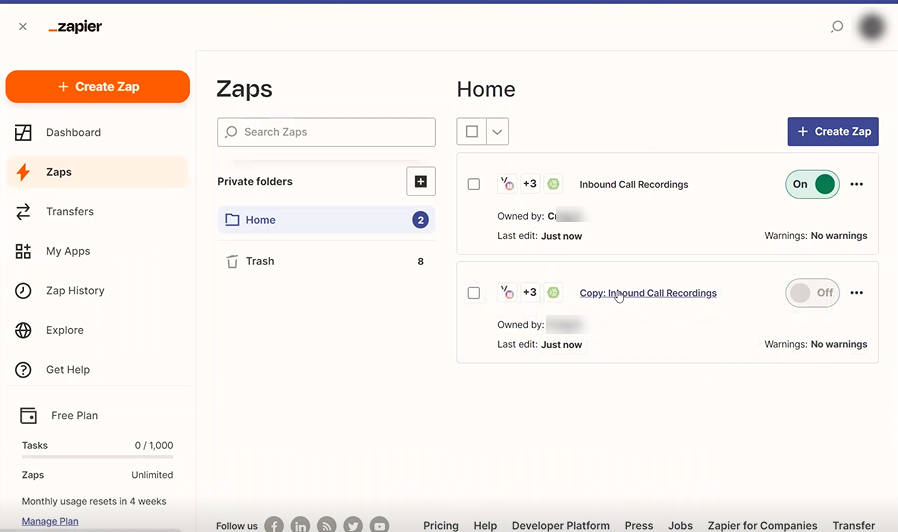This screenshot has height=532, width=898.
Task: Add a new private folder with plus icon
Action: [x=420, y=181]
